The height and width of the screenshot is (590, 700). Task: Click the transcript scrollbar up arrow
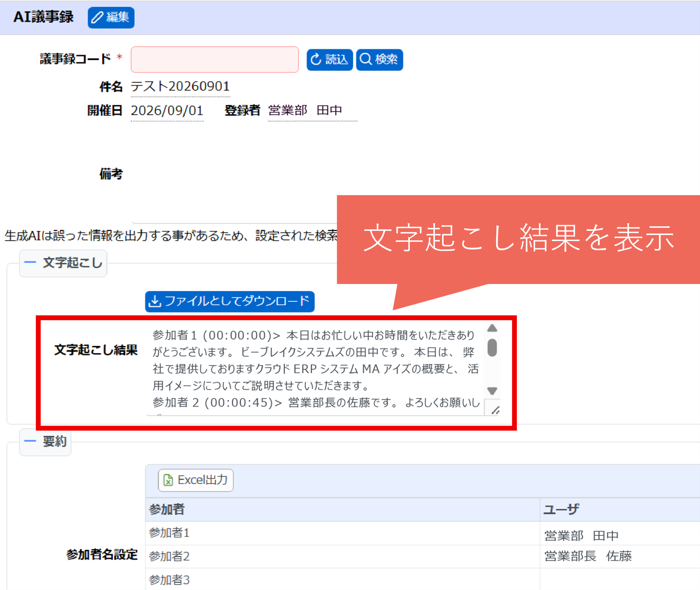pyautogui.click(x=492, y=328)
